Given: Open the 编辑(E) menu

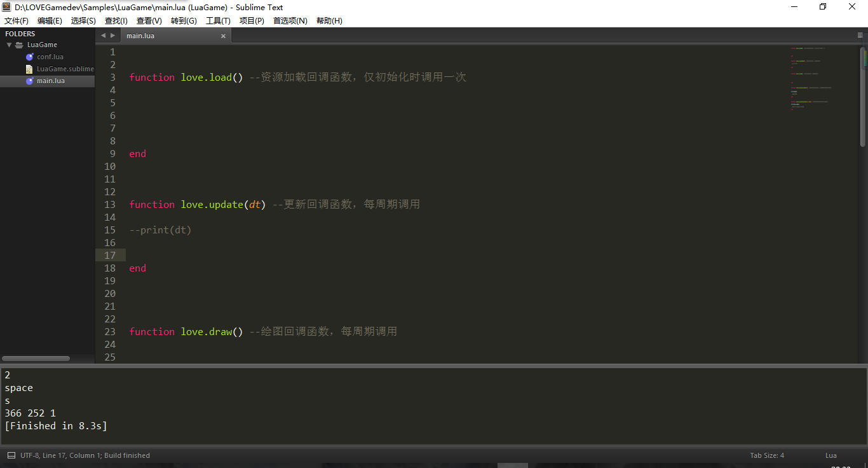Looking at the screenshot, I should click(x=50, y=21).
